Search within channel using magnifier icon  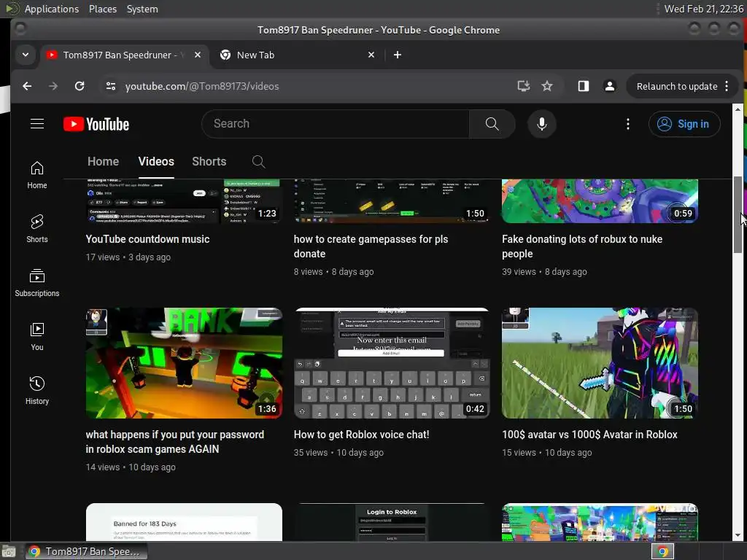point(258,161)
